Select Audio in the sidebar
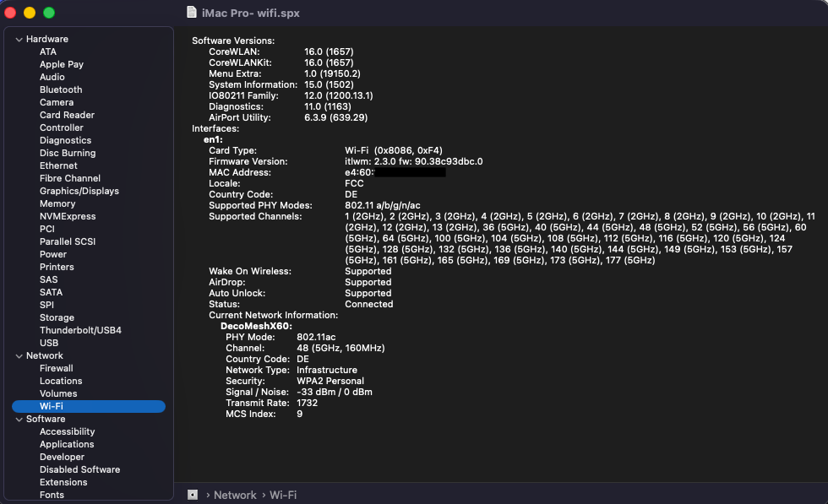This screenshot has height=504, width=828. [52, 77]
